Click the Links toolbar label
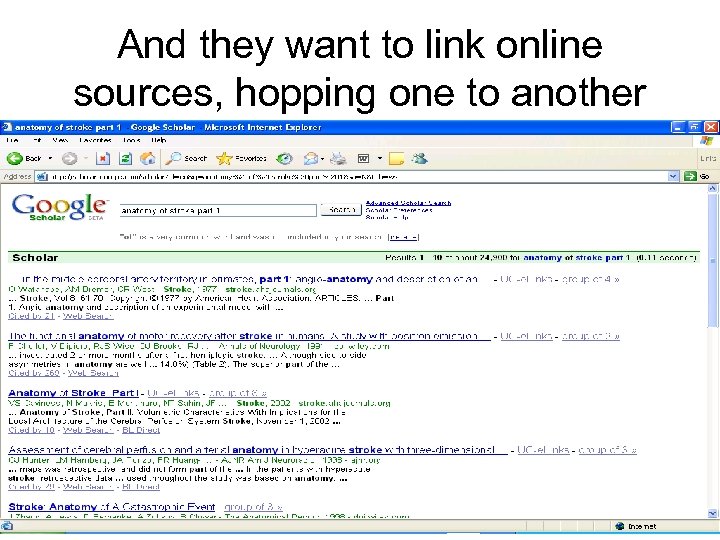Viewport: 720px width, 540px height. point(708,158)
